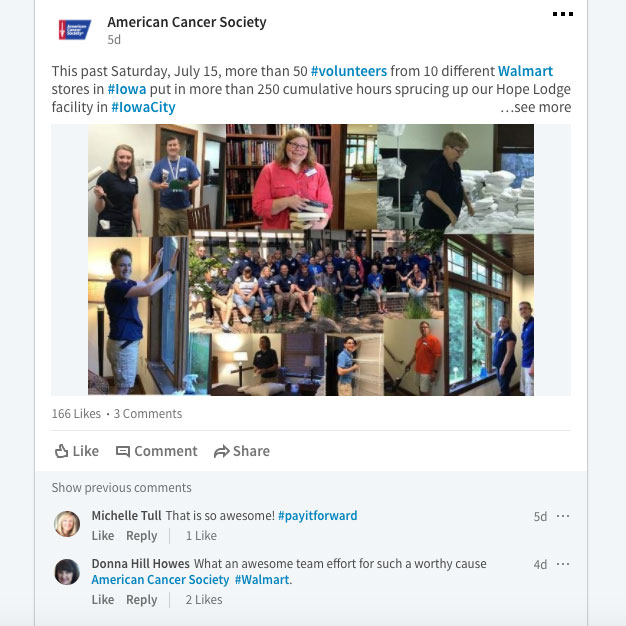
Task: Expand the post with see more
Action: click(x=535, y=107)
